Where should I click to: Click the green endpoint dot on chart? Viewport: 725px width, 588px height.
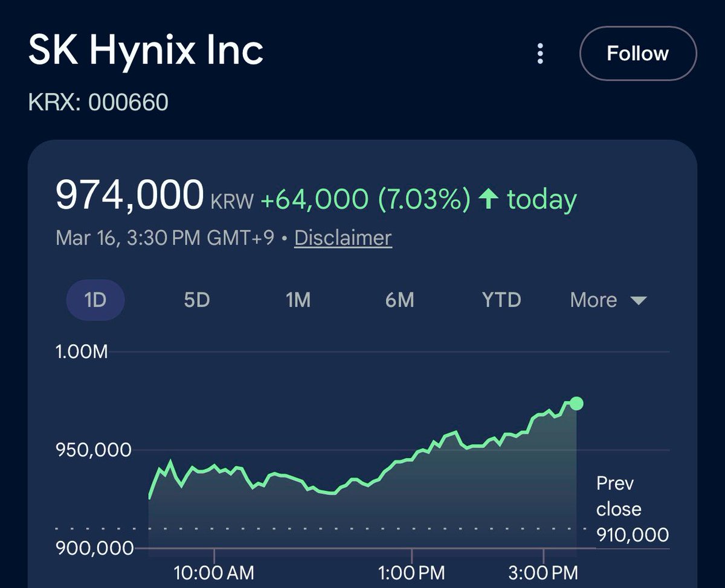(x=576, y=403)
